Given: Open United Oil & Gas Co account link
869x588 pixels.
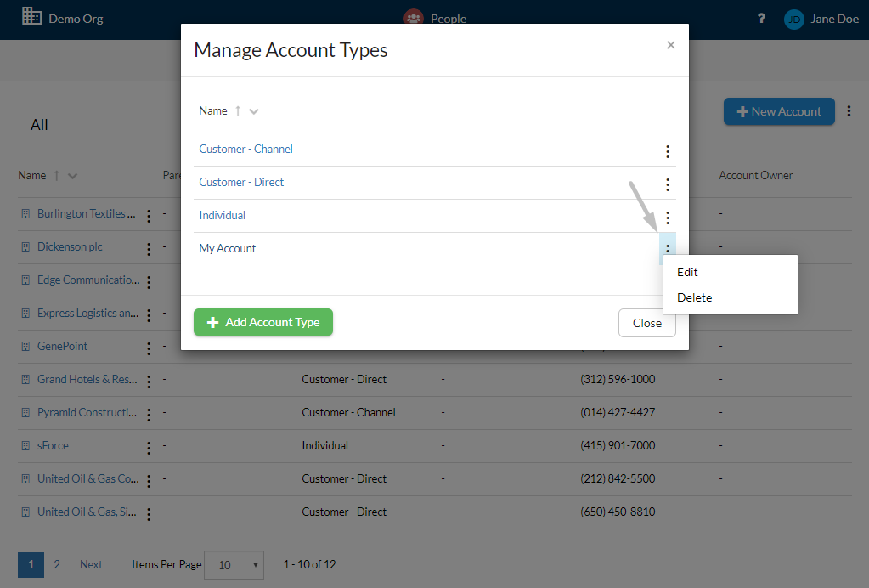Looking at the screenshot, I should click(87, 479).
